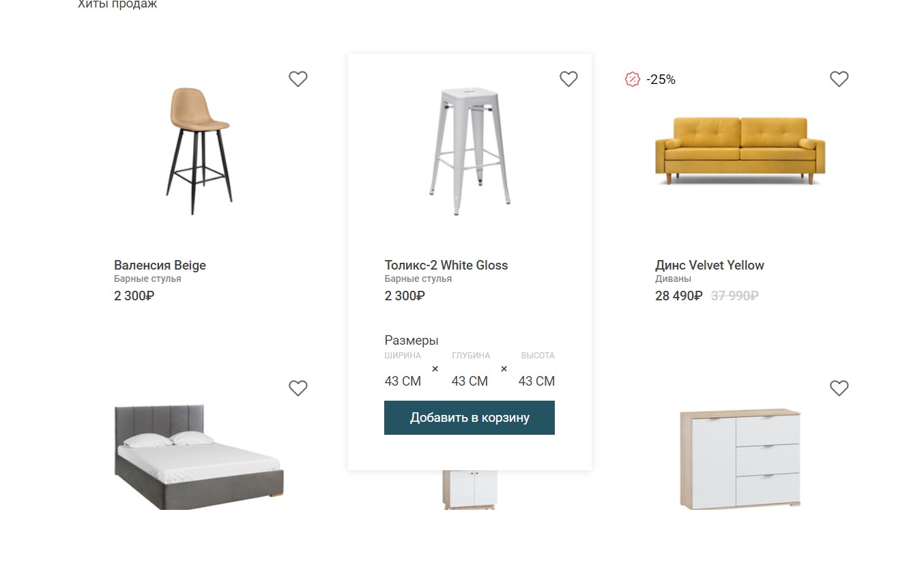The height and width of the screenshot is (572, 924).
Task: Click Добавить в корзину button
Action: tap(470, 418)
